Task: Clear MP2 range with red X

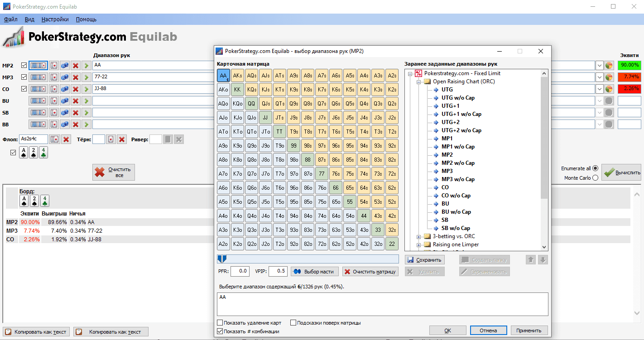Action: (76, 66)
